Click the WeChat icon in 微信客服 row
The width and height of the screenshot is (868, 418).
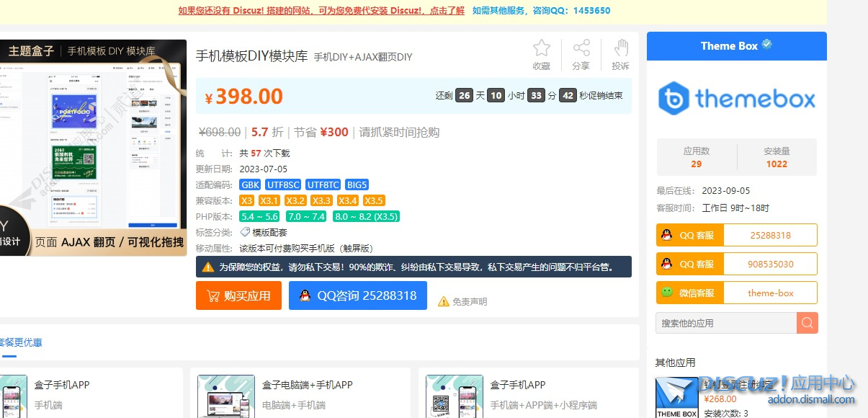pos(667,293)
